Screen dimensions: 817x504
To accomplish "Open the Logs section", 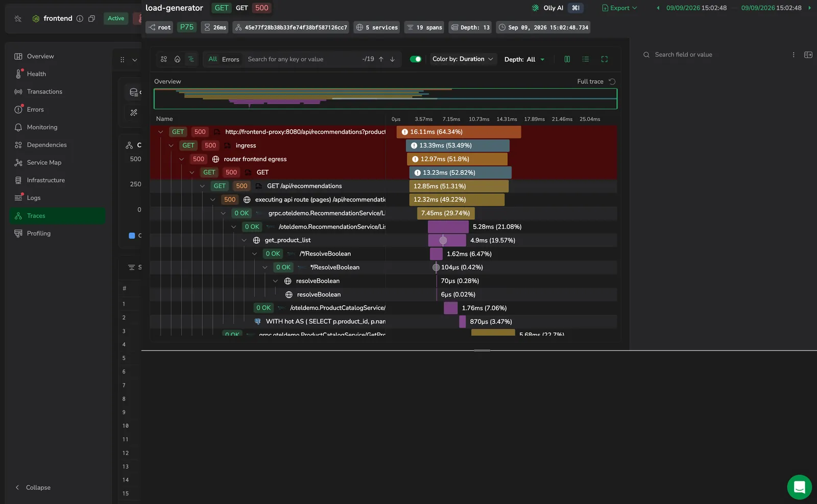I will (x=34, y=198).
